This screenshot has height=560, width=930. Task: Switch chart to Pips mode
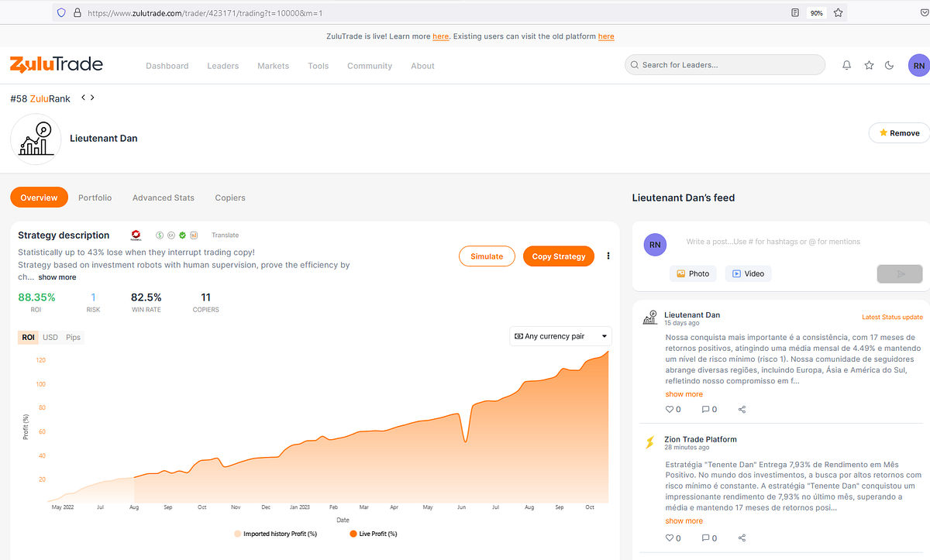point(73,337)
